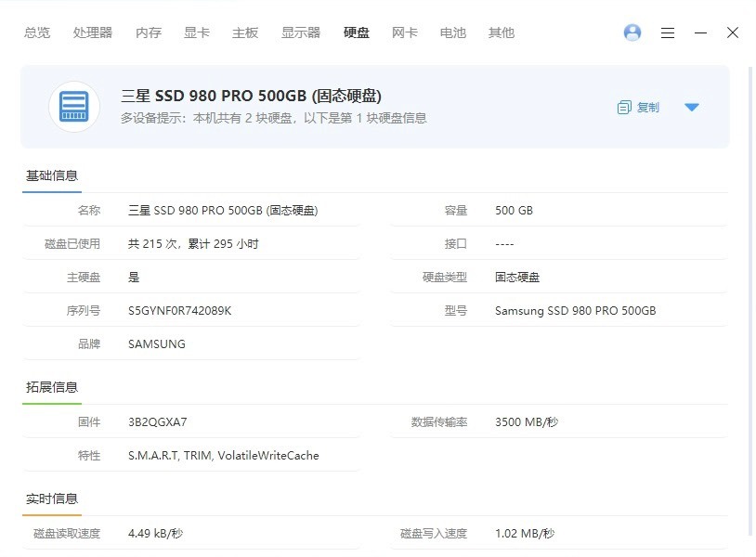Click the 主硬盘 value 是

click(134, 277)
